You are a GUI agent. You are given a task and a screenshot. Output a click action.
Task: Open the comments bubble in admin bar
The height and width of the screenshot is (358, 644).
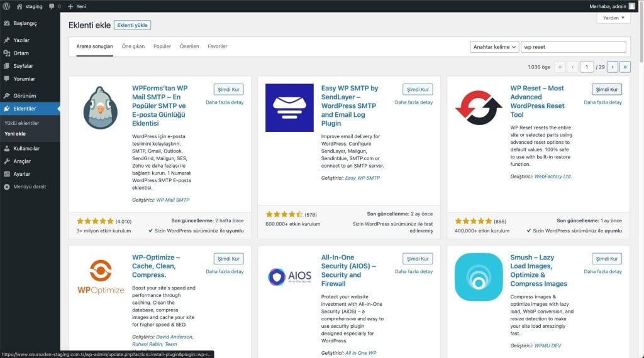coord(52,6)
